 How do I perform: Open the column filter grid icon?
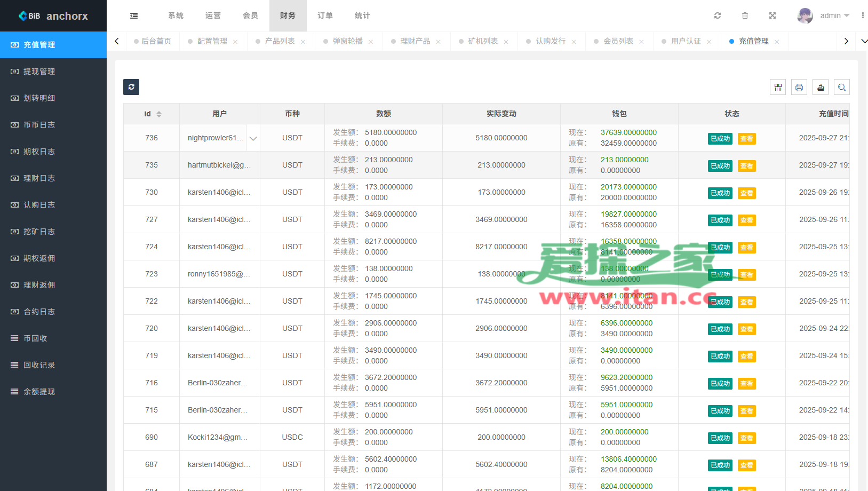pyautogui.click(x=778, y=87)
